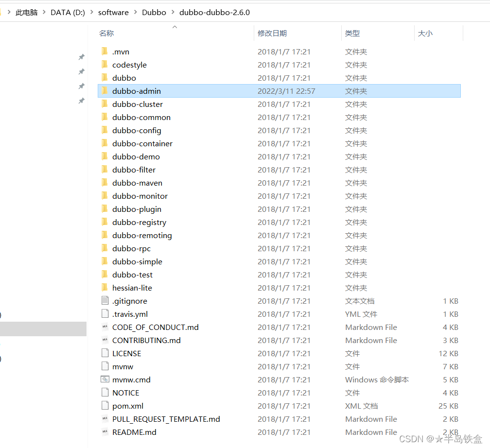Click the dubbo-container folder icon

105,143
